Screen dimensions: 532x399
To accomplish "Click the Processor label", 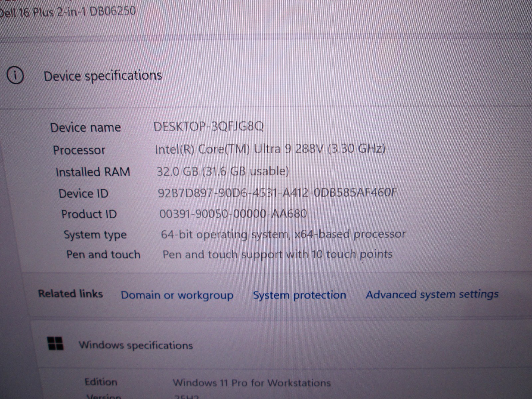I will pos(79,150).
